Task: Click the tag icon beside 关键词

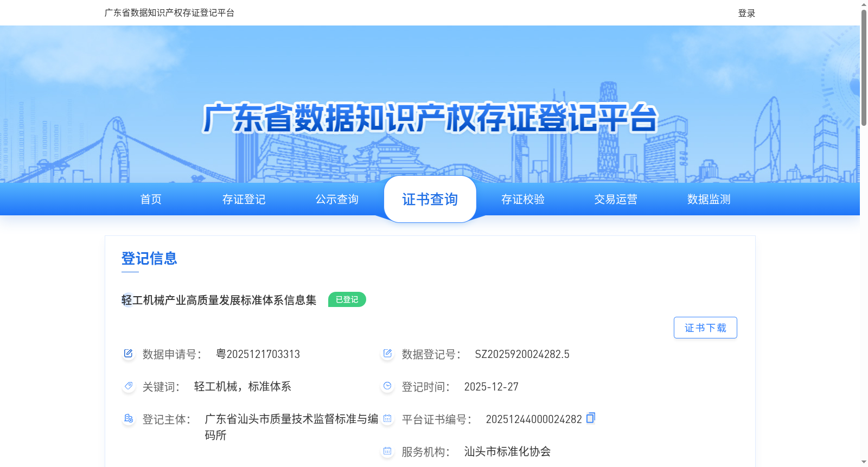Action: 128,386
